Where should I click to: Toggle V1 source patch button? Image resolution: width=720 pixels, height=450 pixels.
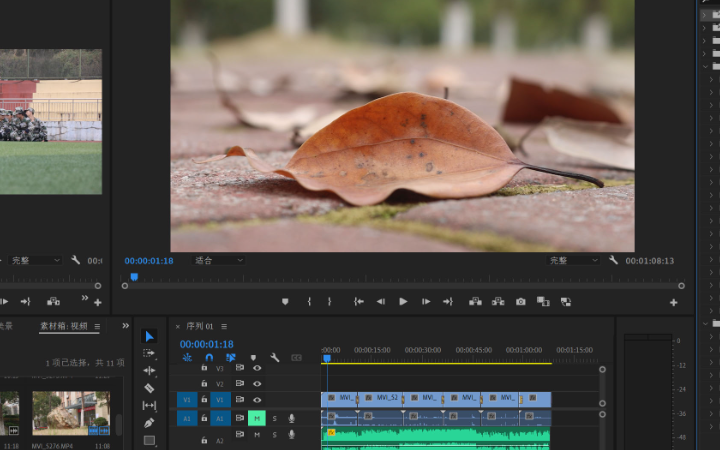[187, 400]
